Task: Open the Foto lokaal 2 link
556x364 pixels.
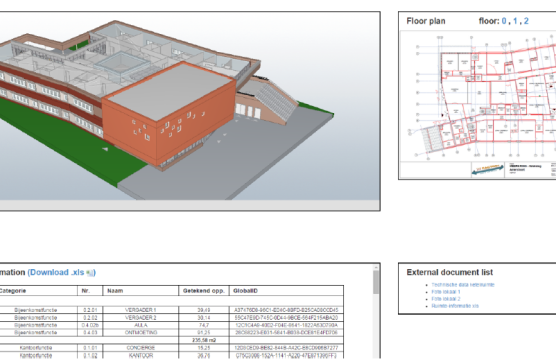Action: [446, 299]
